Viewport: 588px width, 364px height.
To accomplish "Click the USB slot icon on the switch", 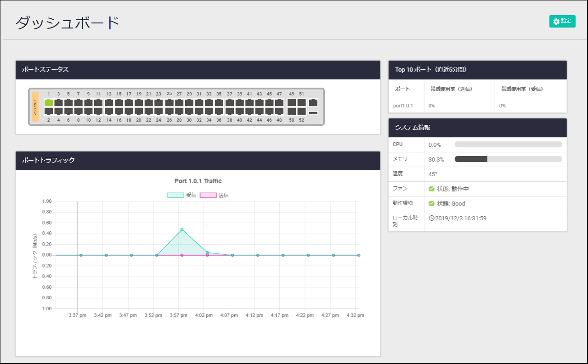I will coord(313,113).
